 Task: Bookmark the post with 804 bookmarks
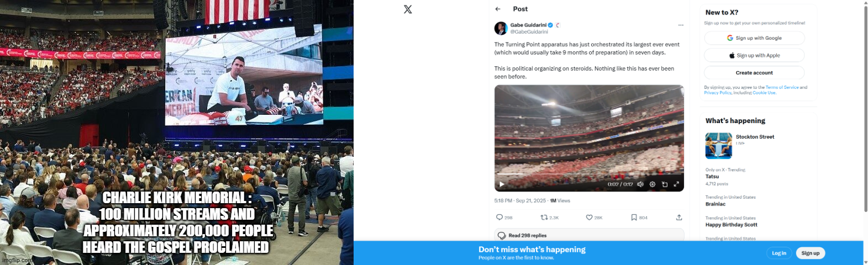(x=634, y=218)
